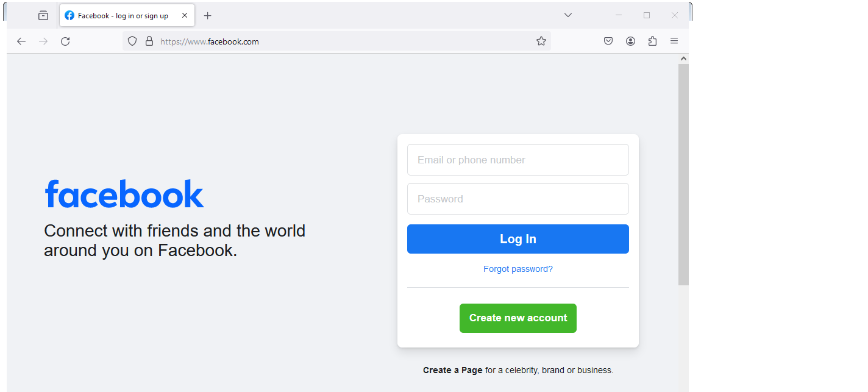Bookmark this page with the star icon
Screen dimensions: 868x392
click(541, 41)
